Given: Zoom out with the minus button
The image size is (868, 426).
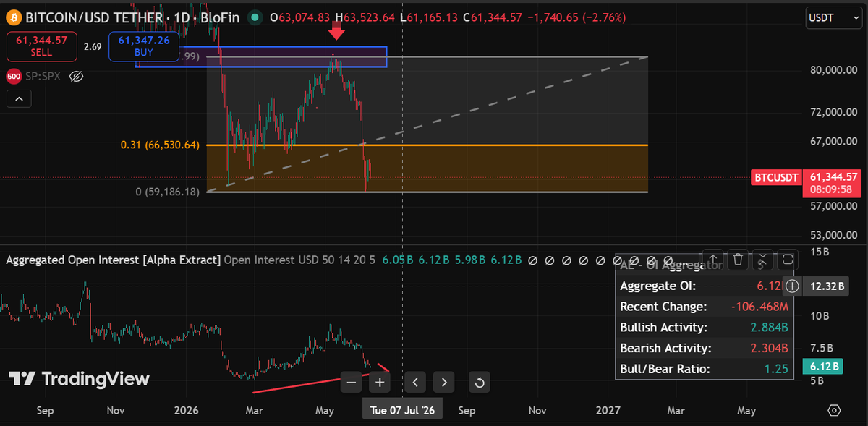Looking at the screenshot, I should pos(351,382).
